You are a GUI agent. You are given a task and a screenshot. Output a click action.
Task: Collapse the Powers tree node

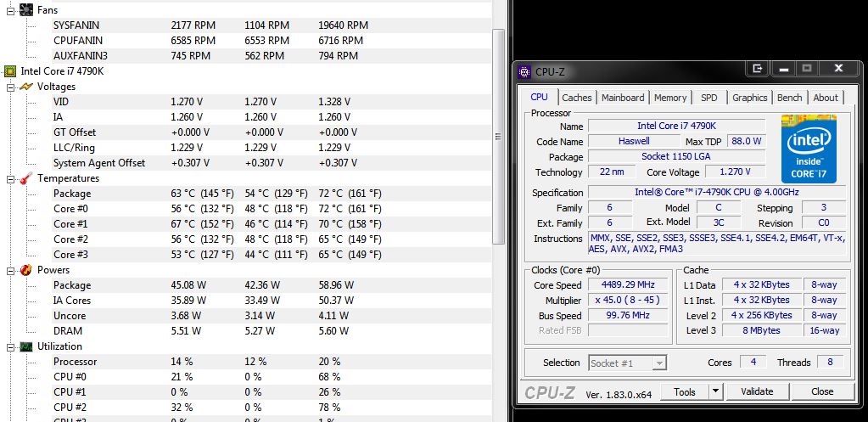pyautogui.click(x=10, y=271)
